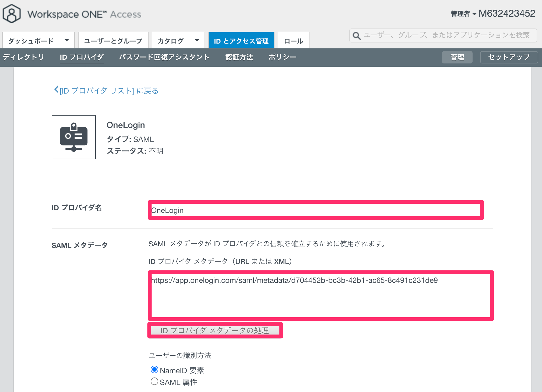542x392 pixels.
Task: Select the ID とアクセス管理 tab
Action: [x=241, y=40]
